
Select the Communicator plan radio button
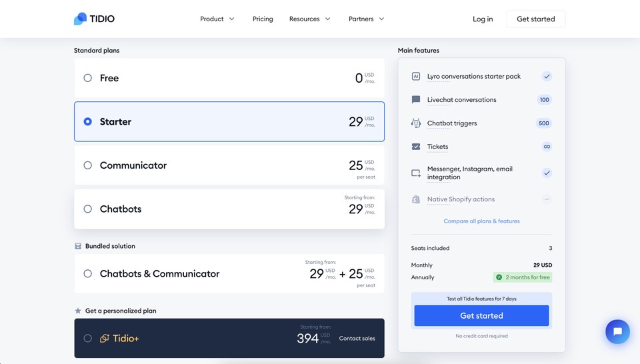[x=88, y=165]
